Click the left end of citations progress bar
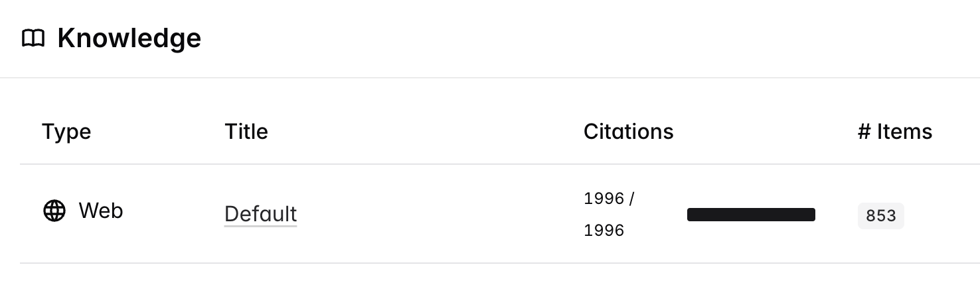 [x=691, y=215]
